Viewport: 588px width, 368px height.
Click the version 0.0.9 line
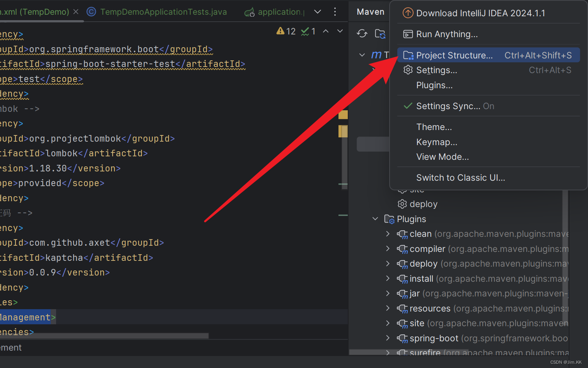point(55,272)
